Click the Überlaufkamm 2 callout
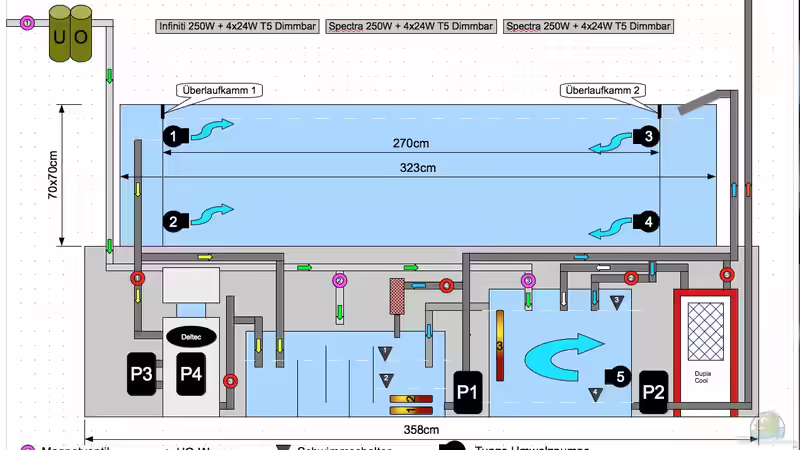This screenshot has height=450, width=800. pos(602,90)
